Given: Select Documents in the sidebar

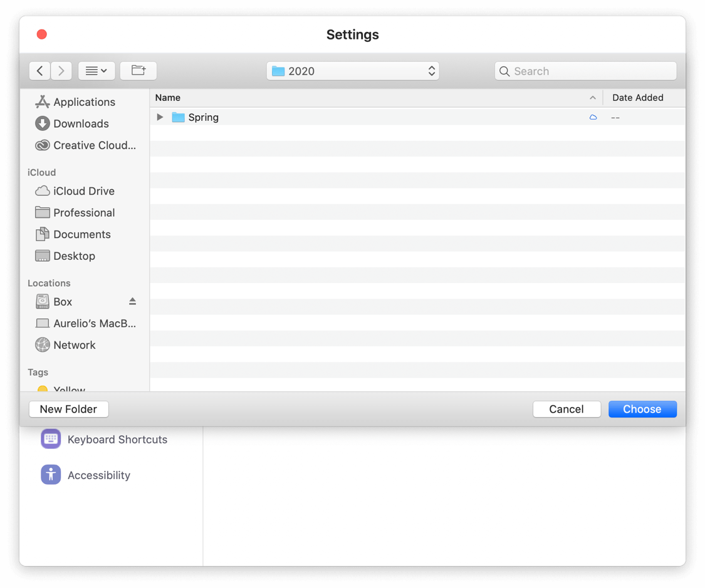Looking at the screenshot, I should [82, 234].
